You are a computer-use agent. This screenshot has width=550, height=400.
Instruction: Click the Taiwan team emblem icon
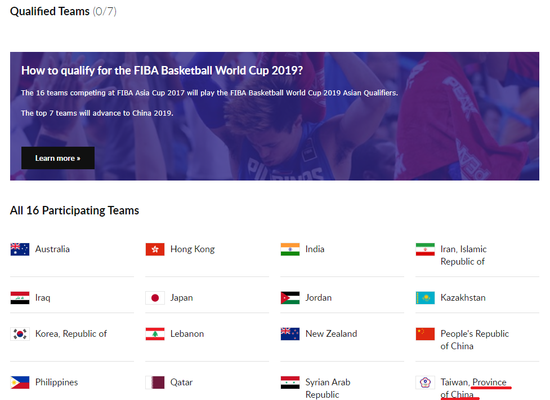pyautogui.click(x=425, y=382)
